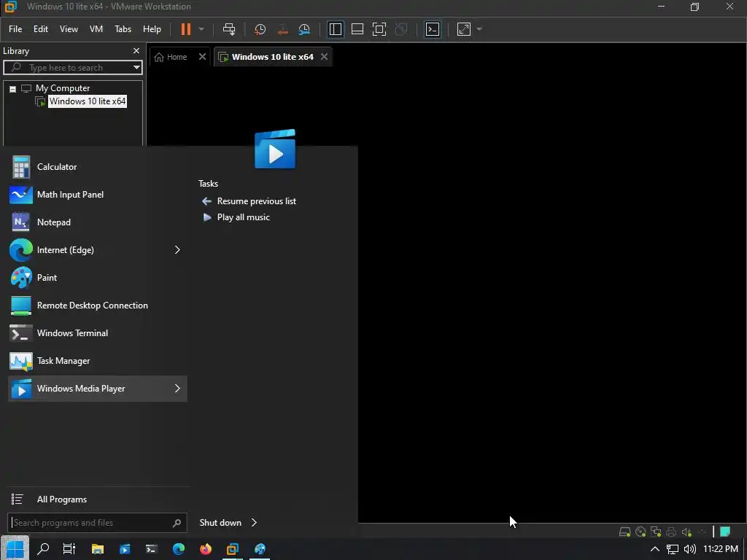Expand the Internet (Edge) jump list arrow

pos(177,250)
